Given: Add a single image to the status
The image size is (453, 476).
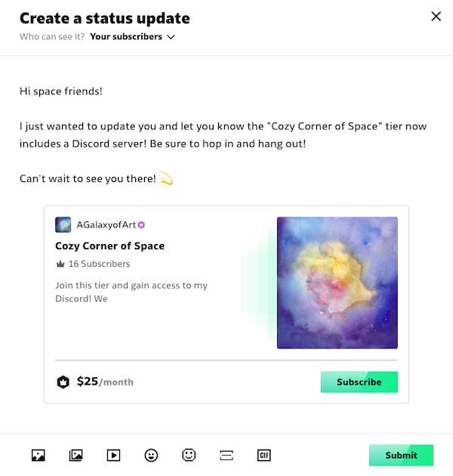Looking at the screenshot, I should [x=39, y=455].
